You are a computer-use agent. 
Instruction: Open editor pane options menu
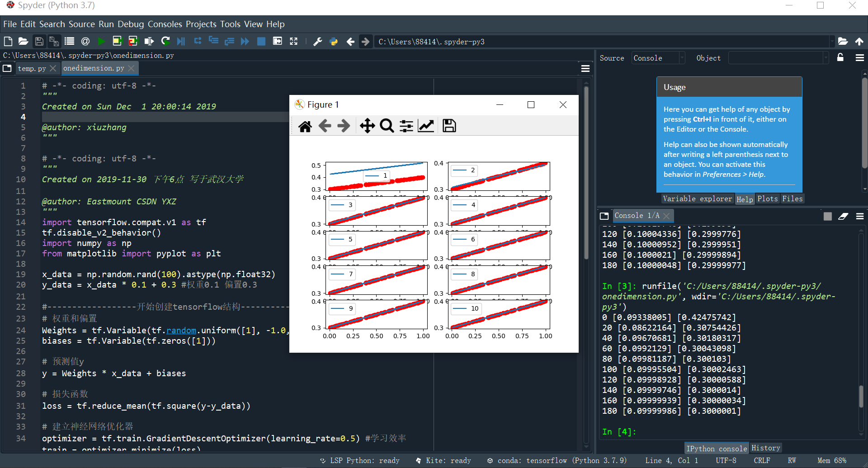585,69
